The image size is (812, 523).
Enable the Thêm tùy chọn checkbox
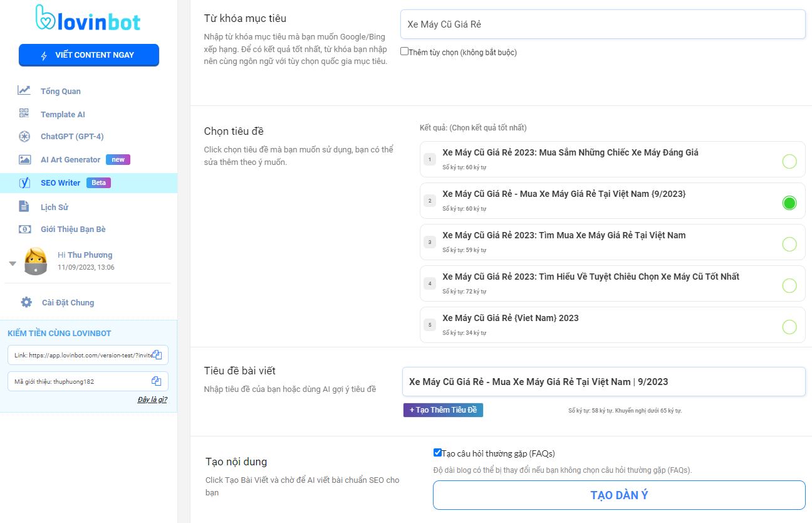pyautogui.click(x=405, y=51)
